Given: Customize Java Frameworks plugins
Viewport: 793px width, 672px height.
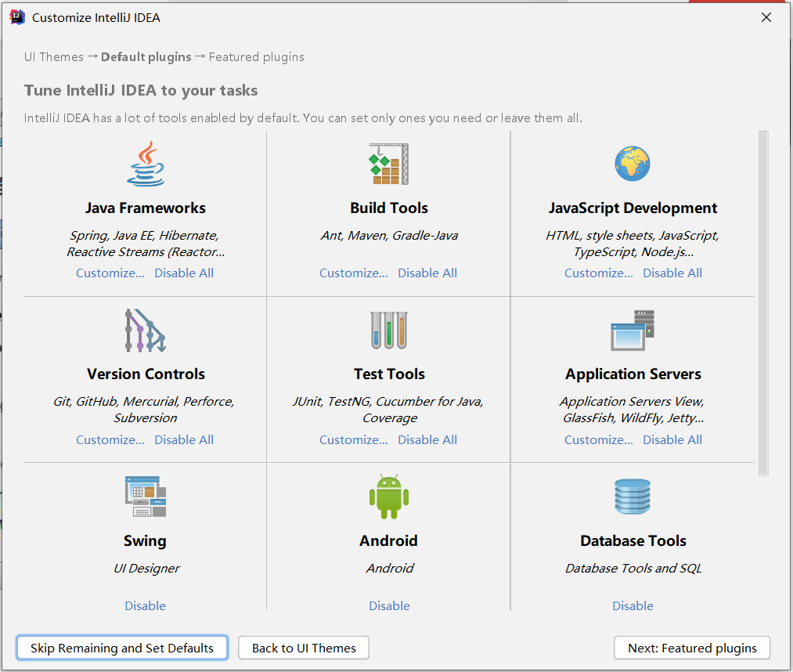Looking at the screenshot, I should pyautogui.click(x=110, y=273).
